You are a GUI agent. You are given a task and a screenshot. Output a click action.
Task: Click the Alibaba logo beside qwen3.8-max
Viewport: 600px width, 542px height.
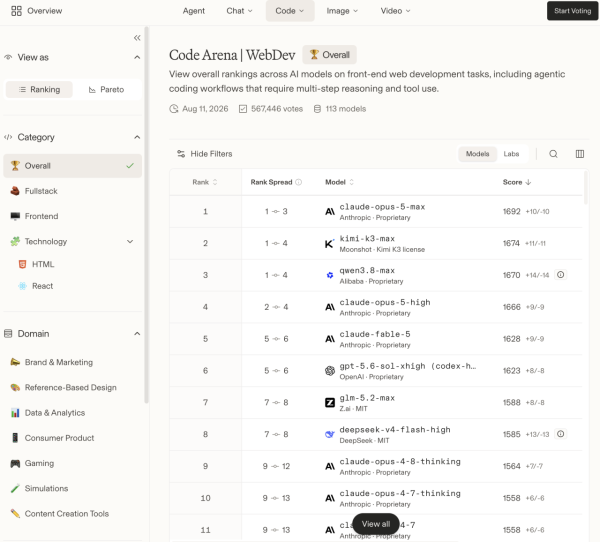pos(329,275)
